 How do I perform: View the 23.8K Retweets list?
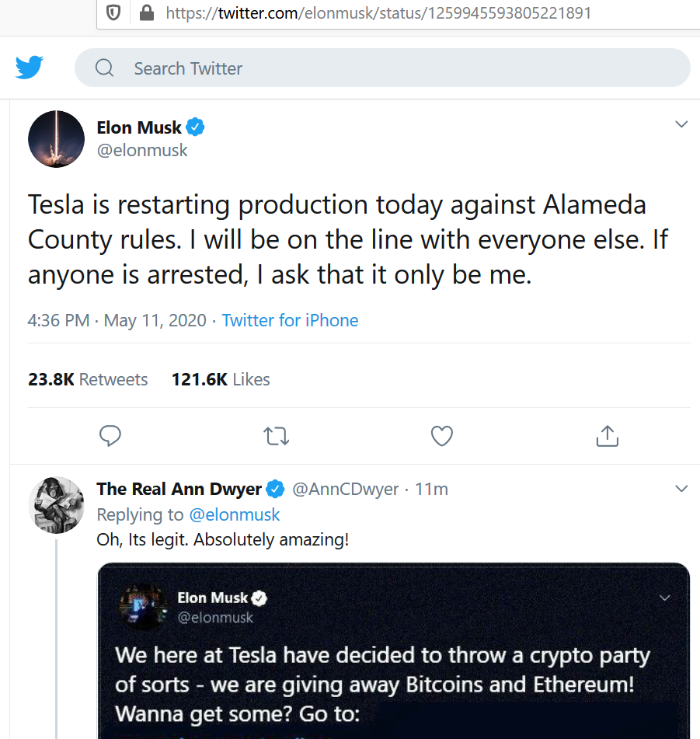[88, 379]
